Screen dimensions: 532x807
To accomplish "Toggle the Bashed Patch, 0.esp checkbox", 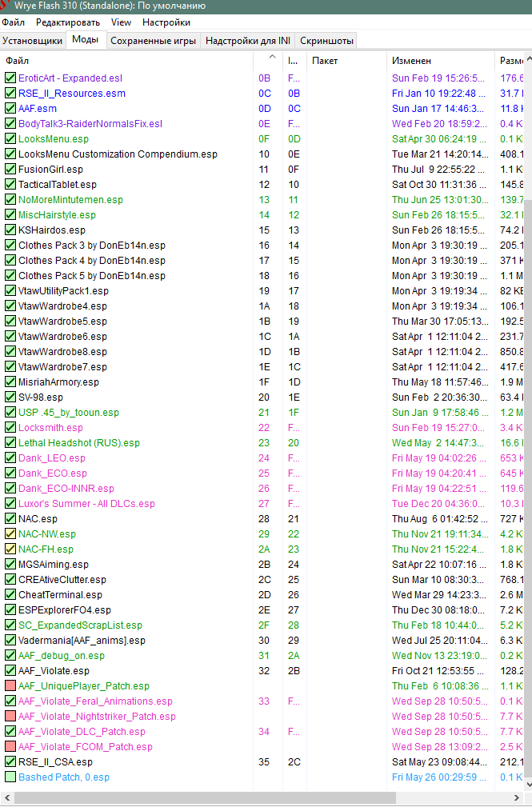I will (10, 777).
